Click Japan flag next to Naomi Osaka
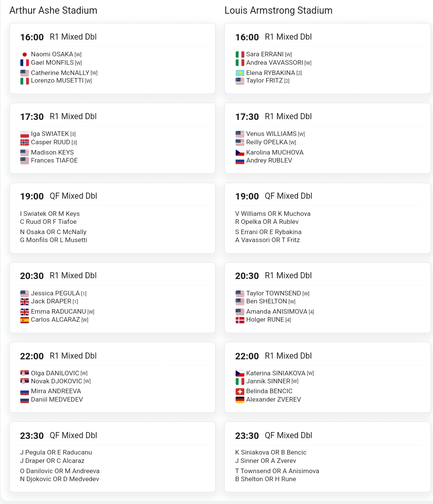The image size is (433, 504). click(x=25, y=54)
